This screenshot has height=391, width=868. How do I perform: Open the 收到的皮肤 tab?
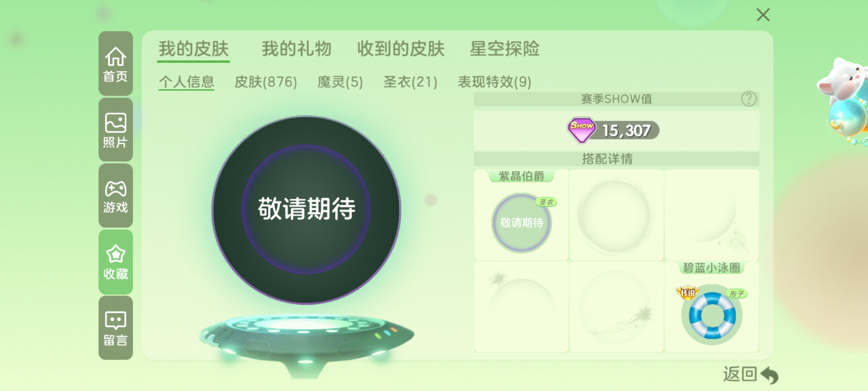point(401,49)
